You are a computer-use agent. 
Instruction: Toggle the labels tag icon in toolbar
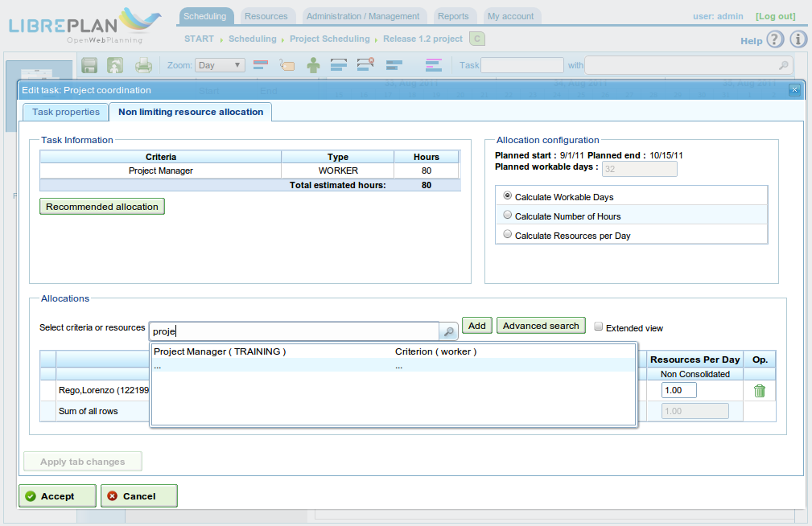(x=286, y=65)
